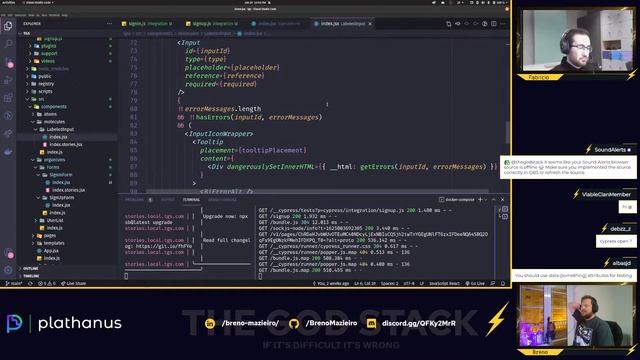Click the main branch indicator in status bar

click(14, 283)
